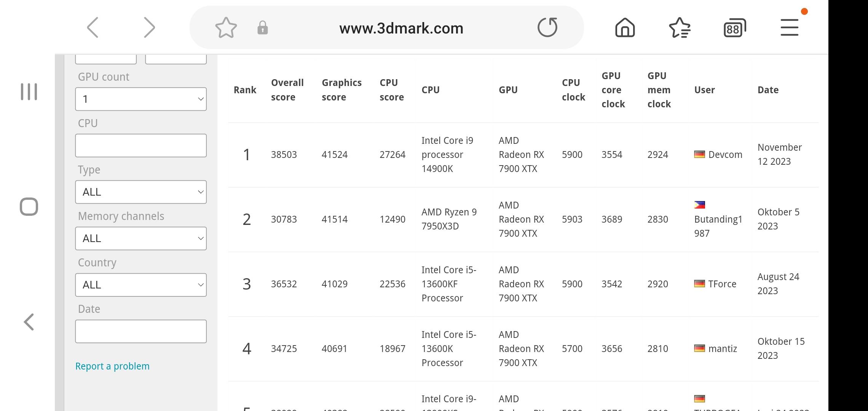Click the CPU search input field
Screen dimensions: 868x411
(140, 145)
